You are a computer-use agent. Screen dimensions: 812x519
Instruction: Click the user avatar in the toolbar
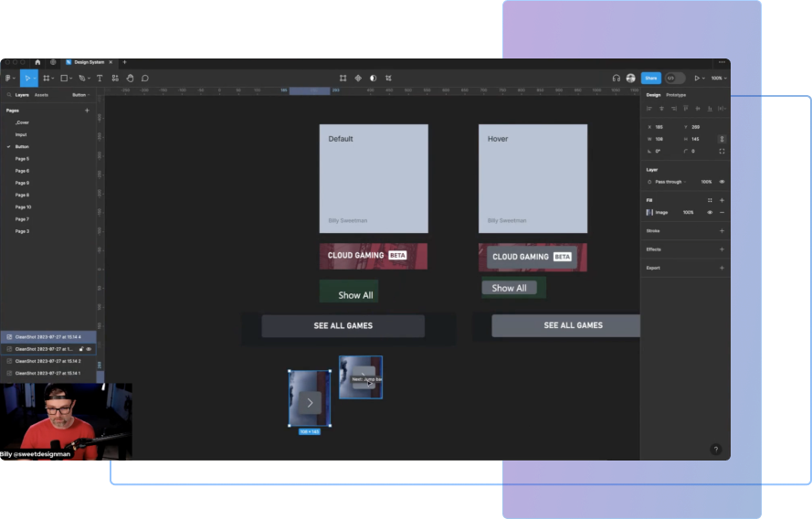(630, 79)
